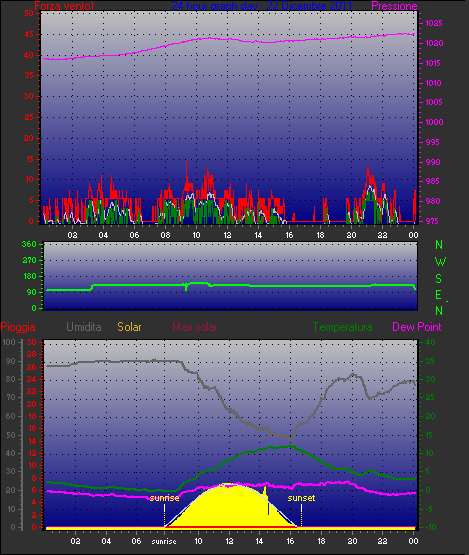Click the 1020 pressure axis value
Image resolution: width=469 pixels, height=555 pixels.
pos(434,44)
